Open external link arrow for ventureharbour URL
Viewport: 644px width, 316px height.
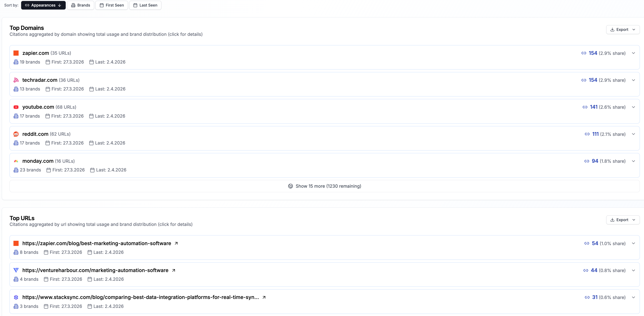click(173, 270)
